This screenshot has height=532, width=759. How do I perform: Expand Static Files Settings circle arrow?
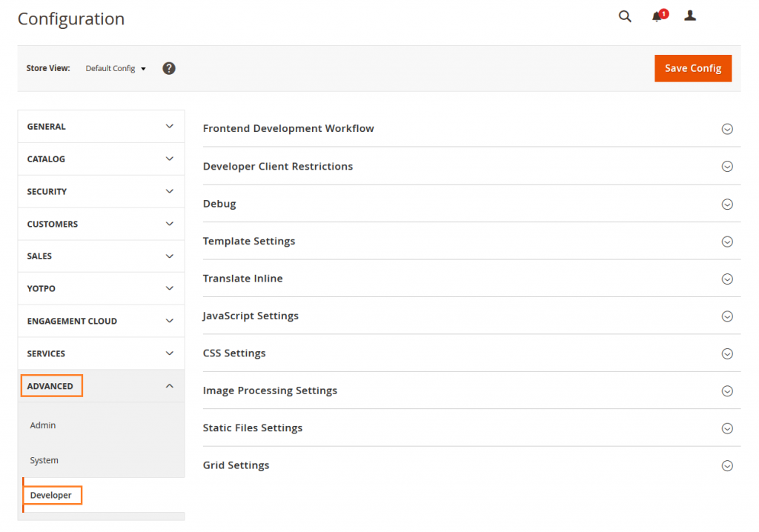point(727,428)
